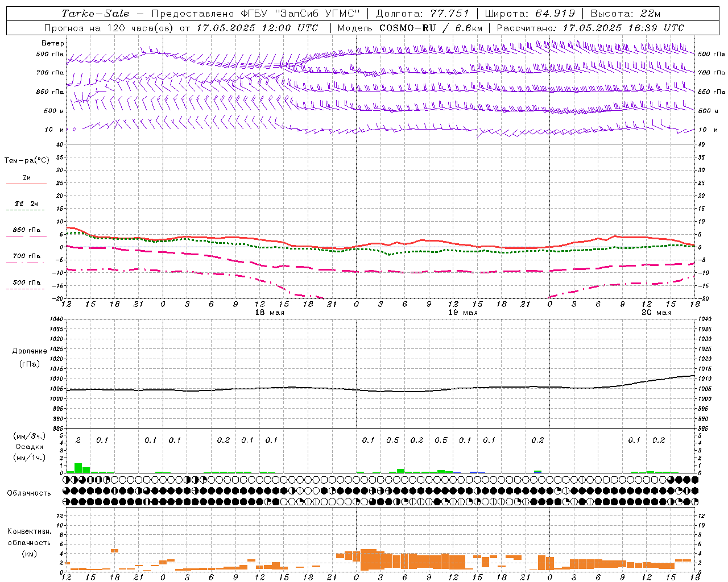The height and width of the screenshot is (582, 728).
Task: Click the 'Долгота: 77.751' header field
Action: pyautogui.click(x=423, y=14)
